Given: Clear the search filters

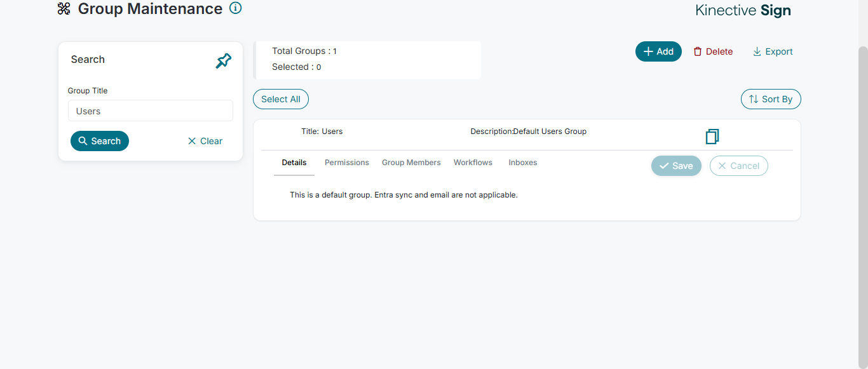Looking at the screenshot, I should [205, 141].
